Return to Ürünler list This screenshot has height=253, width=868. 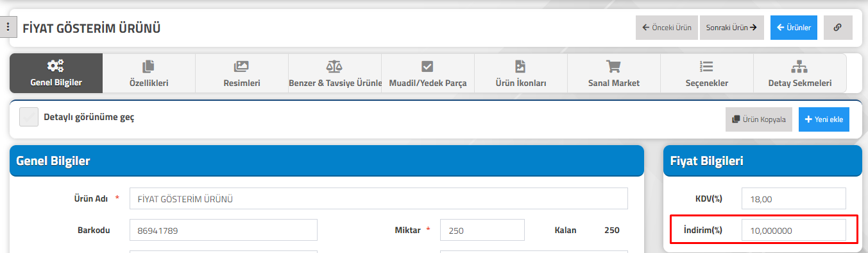pyautogui.click(x=794, y=28)
